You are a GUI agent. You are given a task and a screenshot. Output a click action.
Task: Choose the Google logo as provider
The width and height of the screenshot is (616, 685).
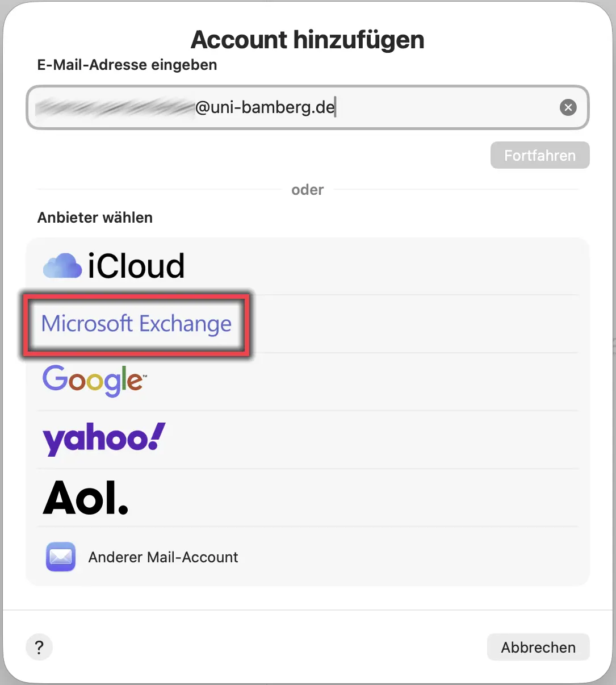coord(94,380)
